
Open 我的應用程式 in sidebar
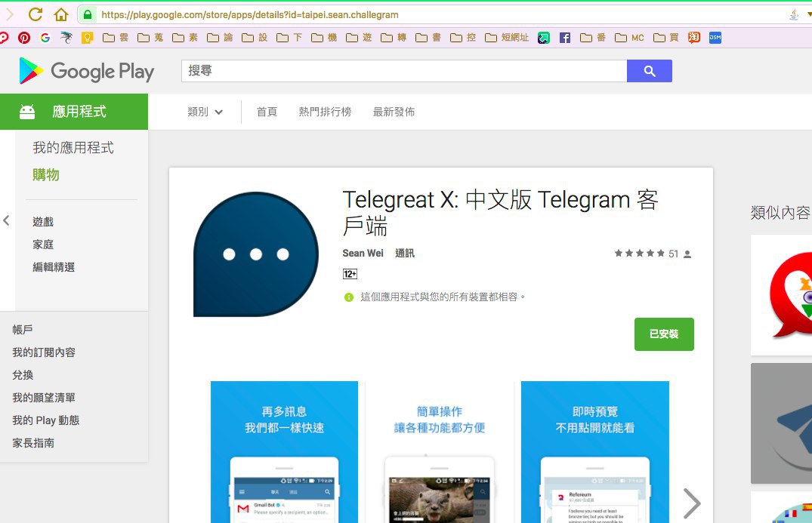73,148
